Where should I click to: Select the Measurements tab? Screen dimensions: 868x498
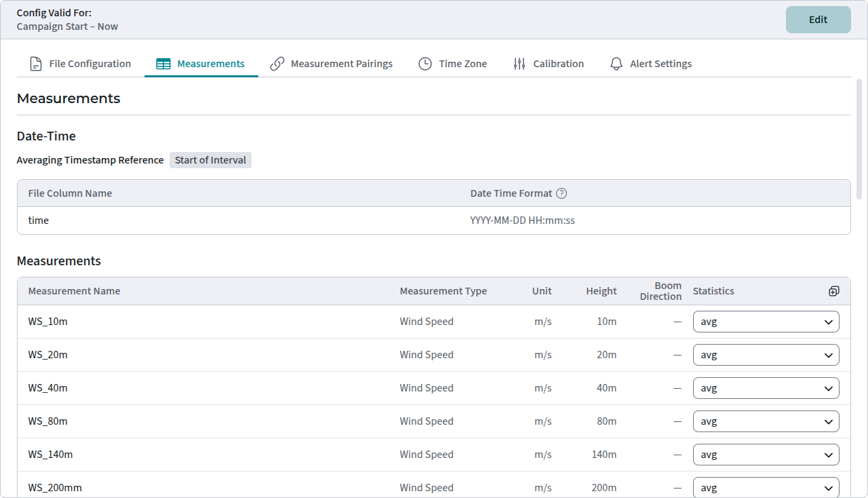coord(201,64)
